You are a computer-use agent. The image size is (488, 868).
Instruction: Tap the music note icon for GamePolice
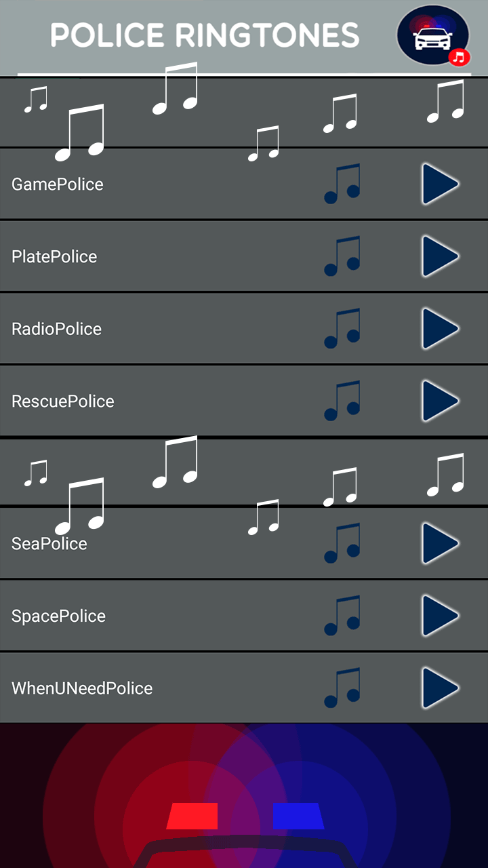coord(342,184)
